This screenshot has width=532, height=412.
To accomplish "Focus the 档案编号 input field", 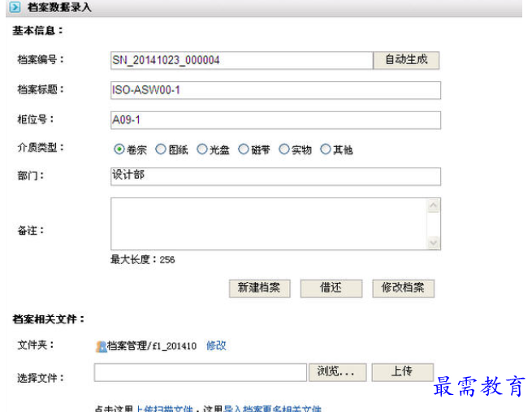I will [x=241, y=60].
